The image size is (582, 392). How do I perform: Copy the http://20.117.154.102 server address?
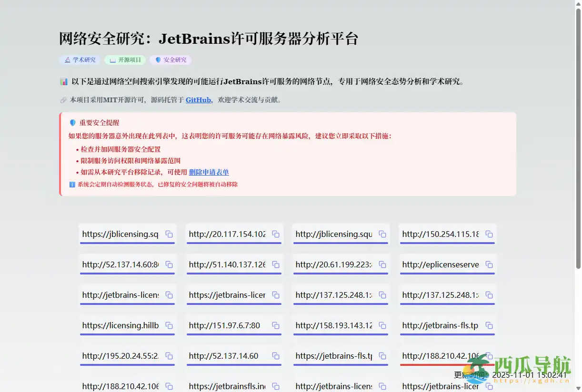(x=275, y=234)
